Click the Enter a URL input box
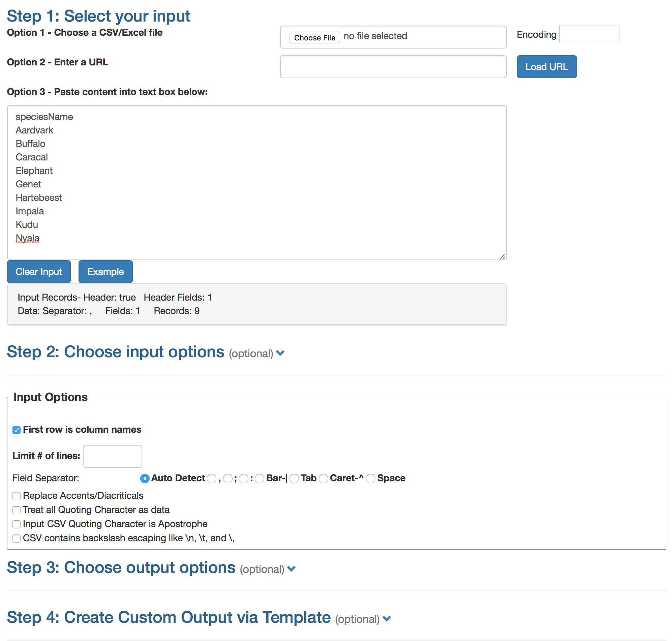Image resolution: width=672 pixels, height=641 pixels. 393,67
